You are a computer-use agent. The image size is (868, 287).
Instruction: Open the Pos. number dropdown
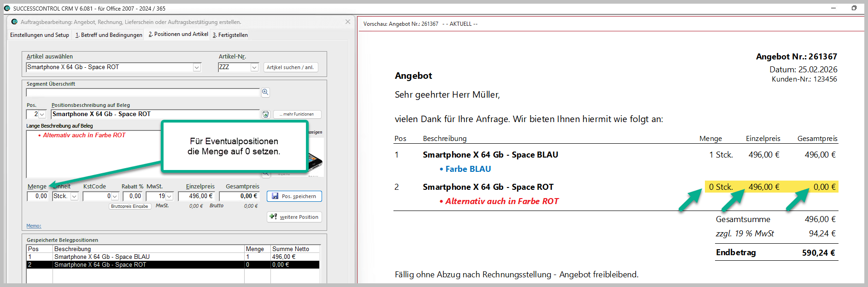pos(42,115)
